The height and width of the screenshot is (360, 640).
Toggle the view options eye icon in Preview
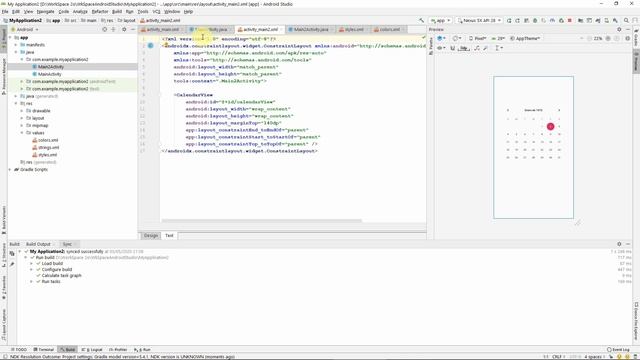pos(441,48)
